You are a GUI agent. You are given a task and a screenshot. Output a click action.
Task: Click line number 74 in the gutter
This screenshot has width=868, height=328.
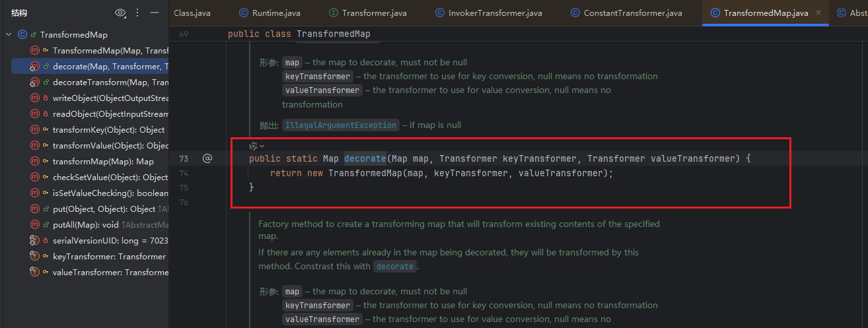184,173
